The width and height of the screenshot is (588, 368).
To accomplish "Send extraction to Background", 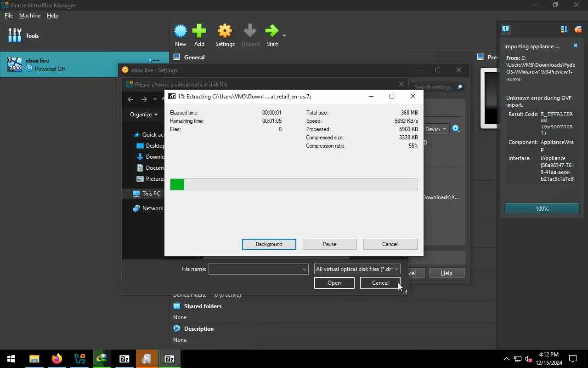I will pyautogui.click(x=269, y=244).
